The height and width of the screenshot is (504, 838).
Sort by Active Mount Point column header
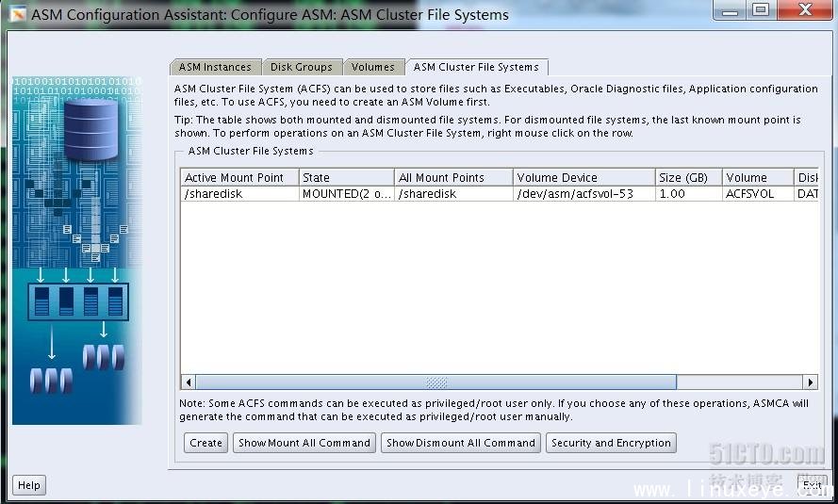[239, 177]
